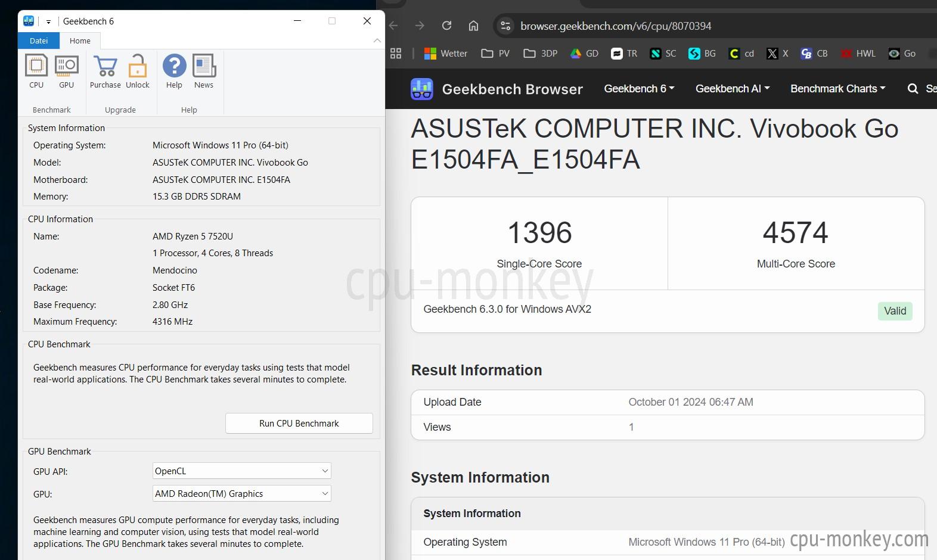Click the Geekbench Browser title link
Viewport: 937px width, 560px height.
(x=513, y=89)
